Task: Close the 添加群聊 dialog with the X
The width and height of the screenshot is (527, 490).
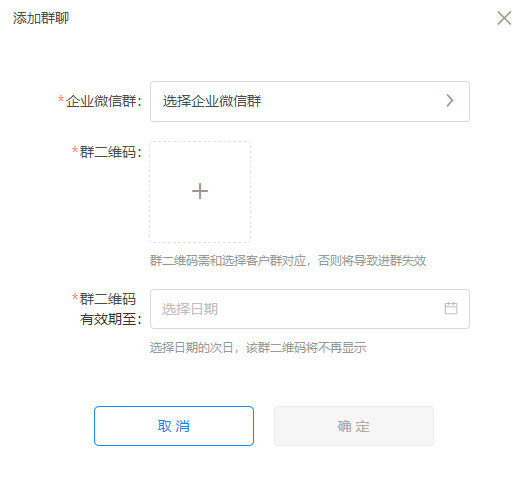Action: tap(504, 18)
